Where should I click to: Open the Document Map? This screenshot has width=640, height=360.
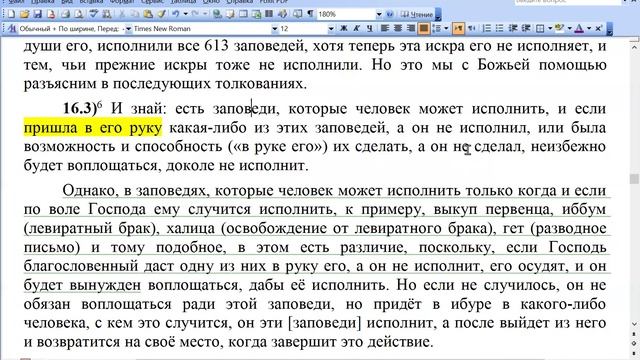pos(298,14)
